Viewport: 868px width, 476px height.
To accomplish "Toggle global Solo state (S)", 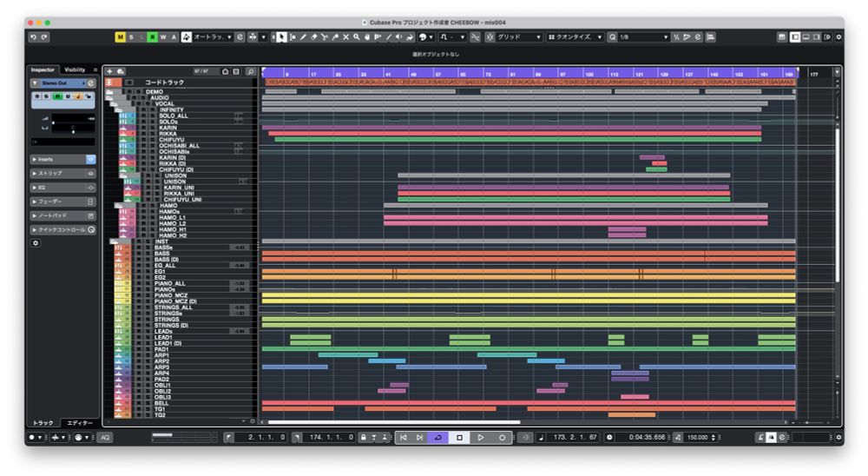I will (131, 37).
